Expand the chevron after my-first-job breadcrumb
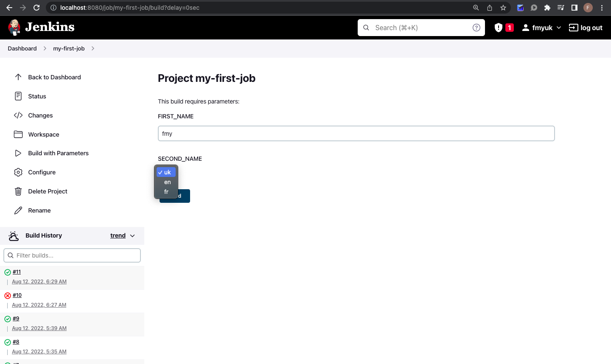Screen dimensions: 611x364 93,48
